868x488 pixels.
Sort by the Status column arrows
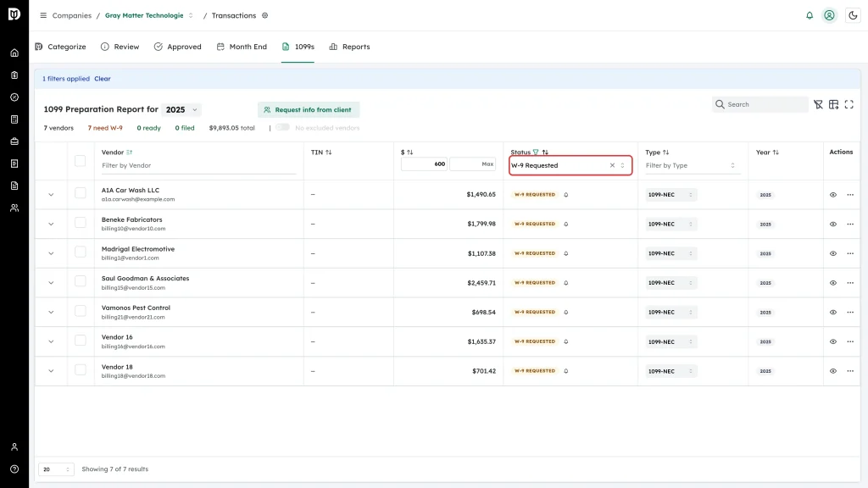click(545, 152)
